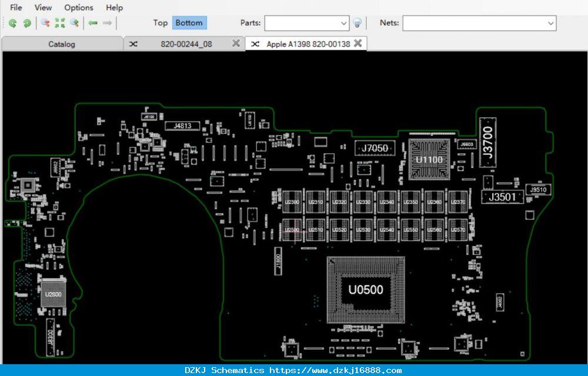Select connector J6603 on the board
Screen dimensions: 588x376
point(467,144)
